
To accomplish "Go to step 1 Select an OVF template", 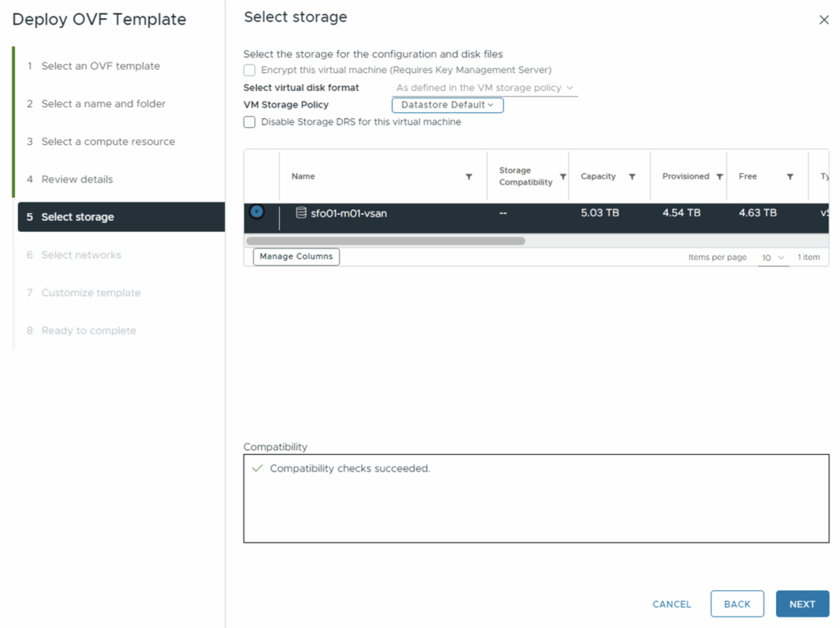I will [x=100, y=66].
